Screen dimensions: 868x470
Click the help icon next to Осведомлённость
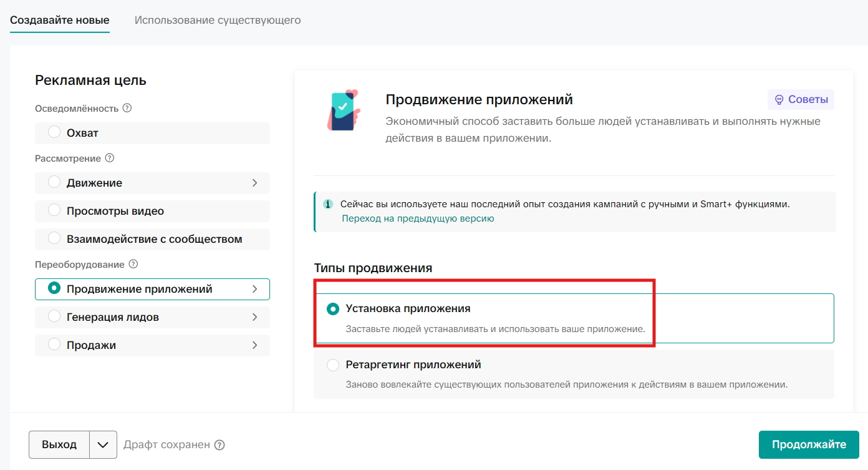coord(127,108)
